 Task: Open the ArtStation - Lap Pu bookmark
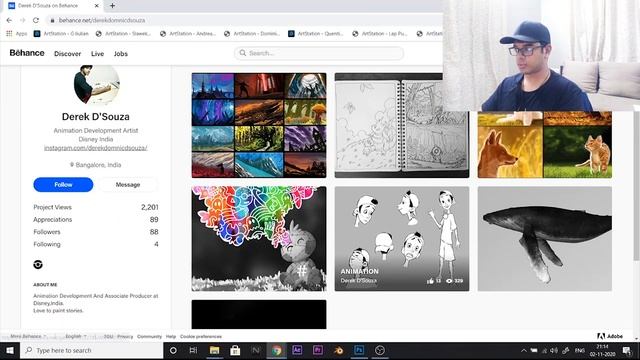coord(380,33)
